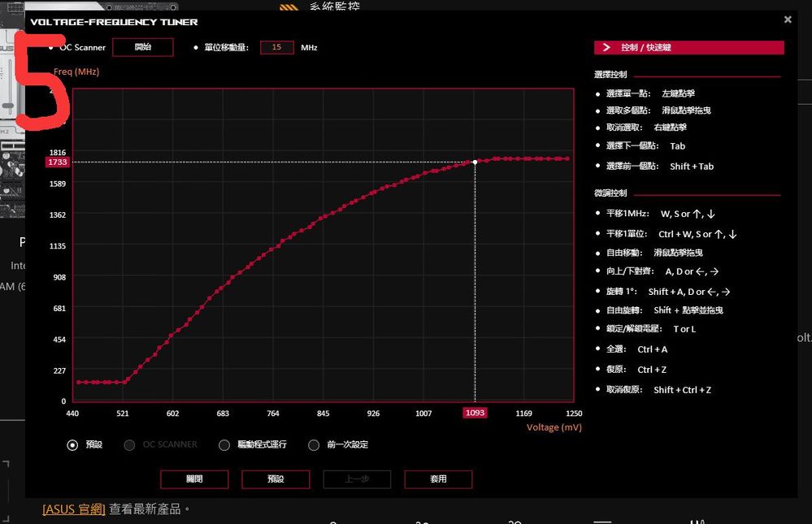This screenshot has height=524, width=812.
Task: Select the 預設 radio button
Action: coord(73,444)
